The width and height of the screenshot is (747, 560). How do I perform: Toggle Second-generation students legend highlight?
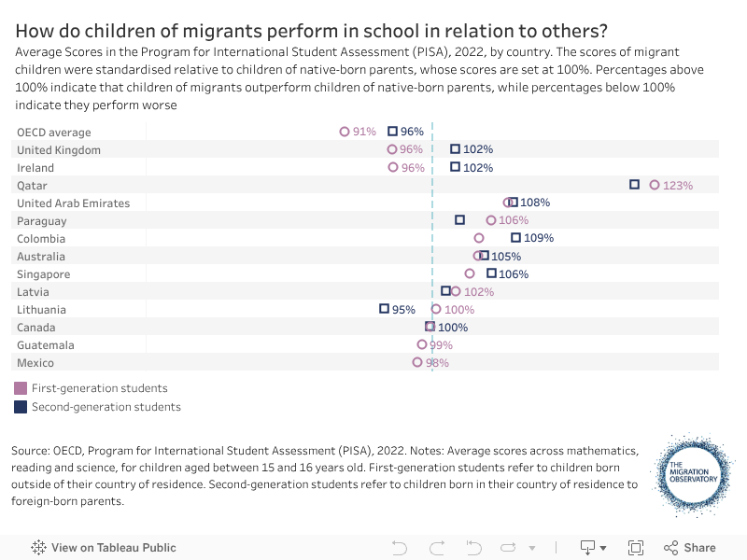coord(106,407)
